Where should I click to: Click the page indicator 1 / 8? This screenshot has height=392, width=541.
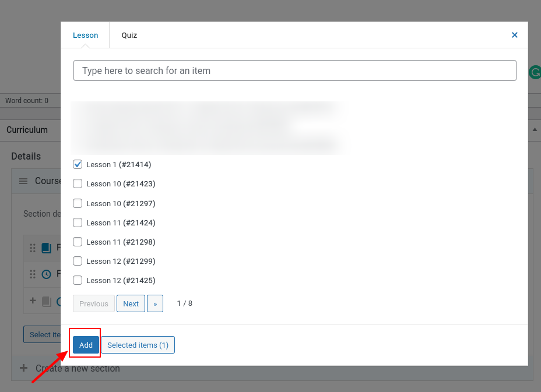185,303
